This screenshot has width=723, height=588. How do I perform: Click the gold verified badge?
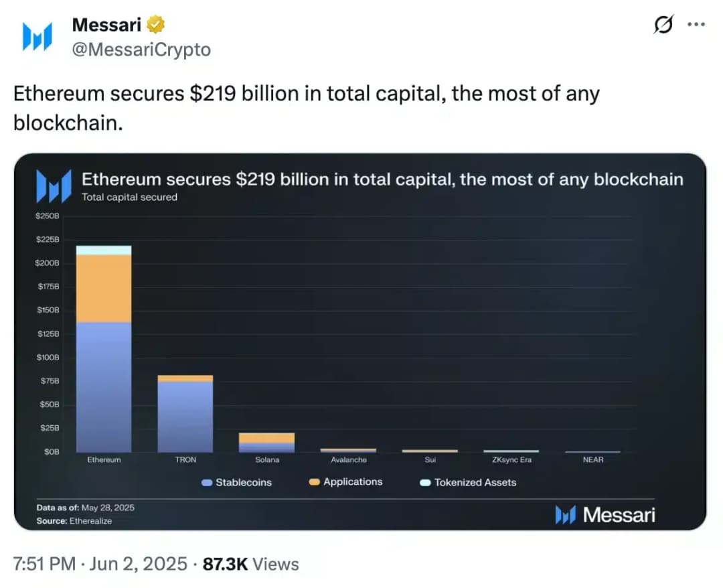pos(155,24)
